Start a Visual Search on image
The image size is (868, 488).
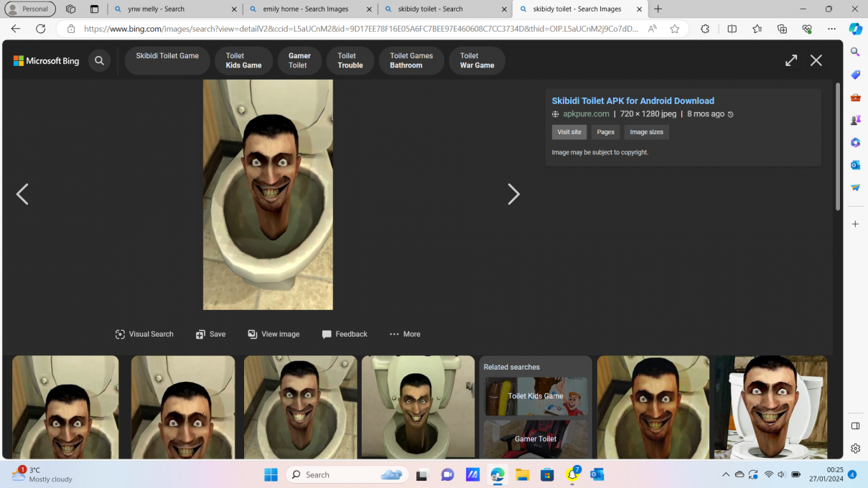[x=144, y=334]
